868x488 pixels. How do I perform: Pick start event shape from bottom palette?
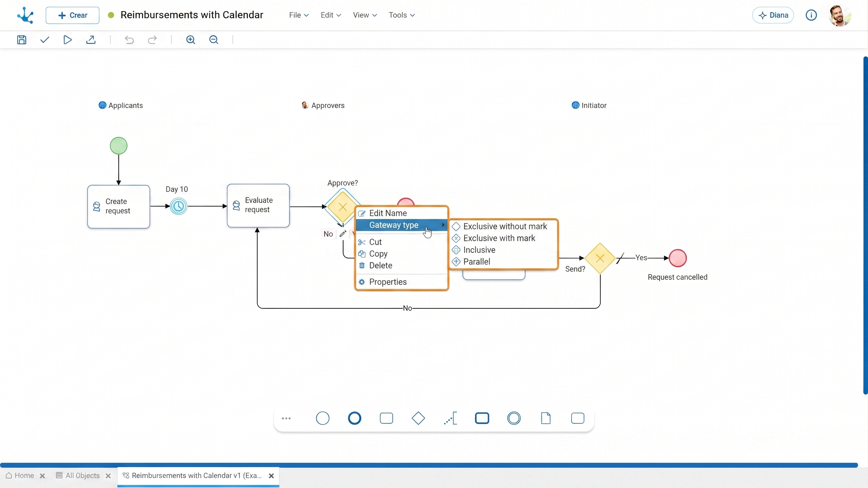pos(322,418)
